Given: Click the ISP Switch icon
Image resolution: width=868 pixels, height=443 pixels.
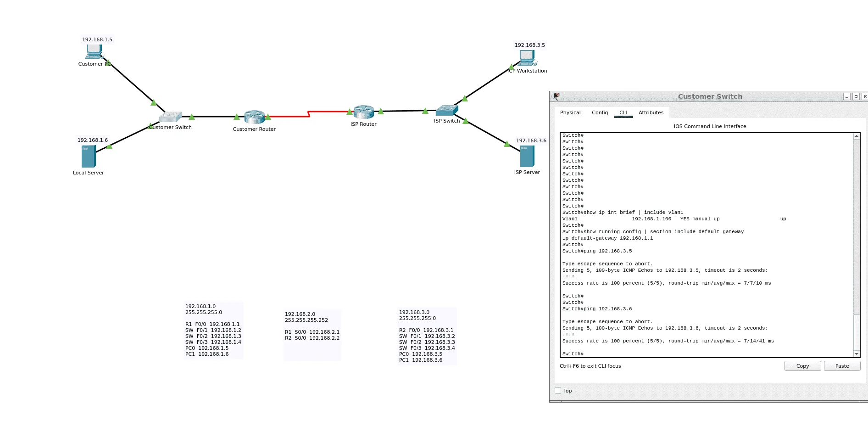Looking at the screenshot, I should [x=447, y=111].
